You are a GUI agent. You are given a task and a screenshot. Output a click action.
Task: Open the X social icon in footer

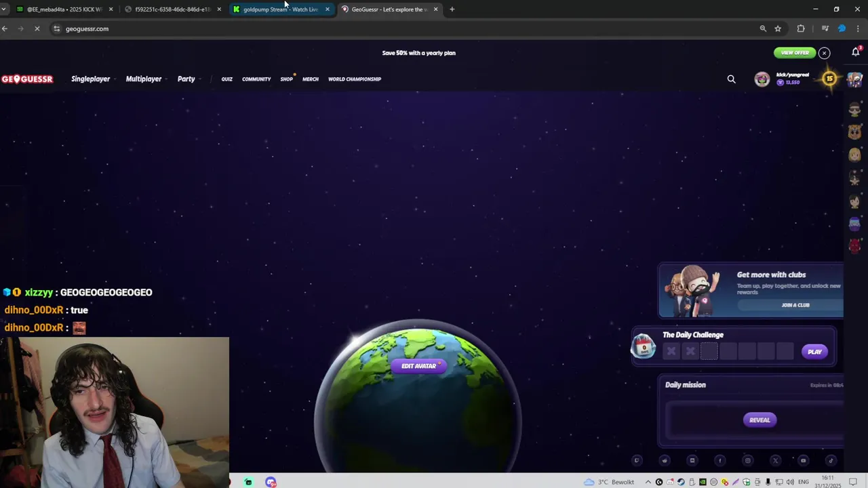tap(776, 461)
